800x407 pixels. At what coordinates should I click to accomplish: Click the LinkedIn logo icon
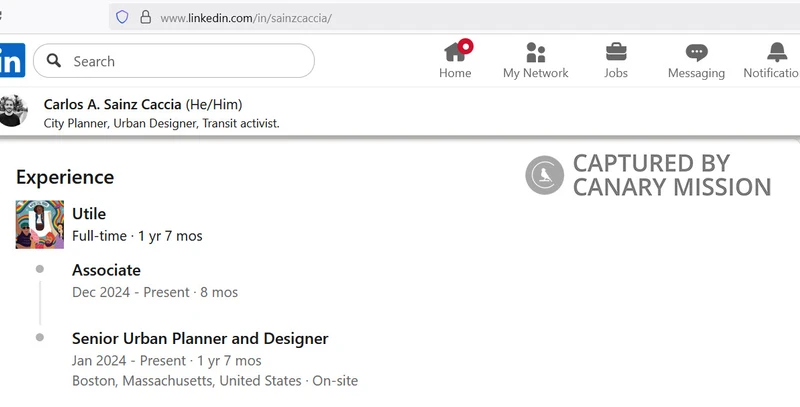point(11,61)
